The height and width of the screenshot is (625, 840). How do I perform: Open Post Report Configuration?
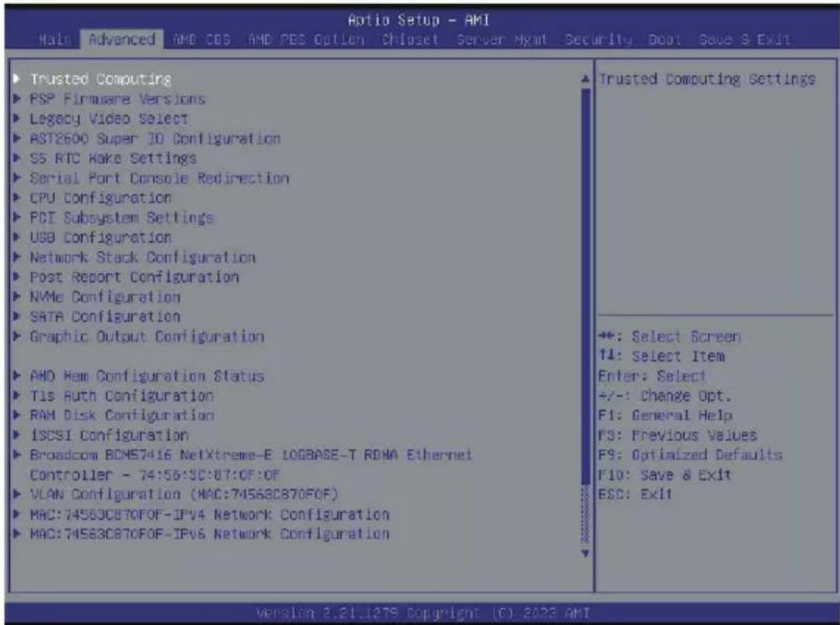pos(134,277)
